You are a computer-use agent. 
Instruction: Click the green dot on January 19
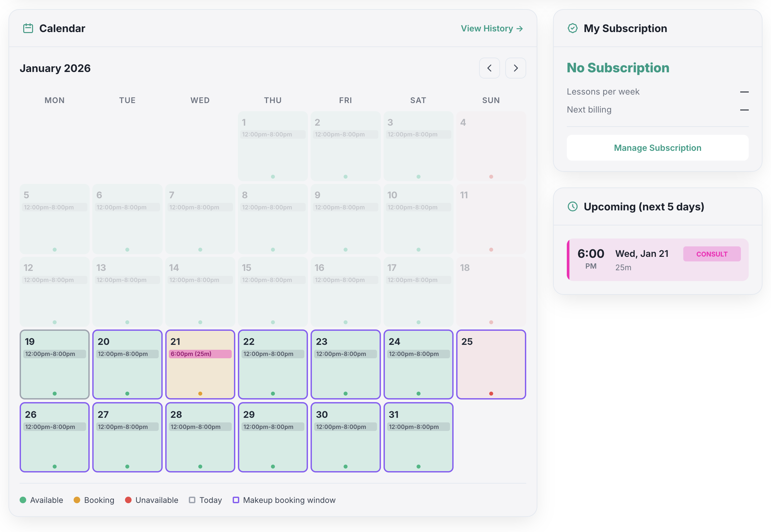(x=54, y=393)
